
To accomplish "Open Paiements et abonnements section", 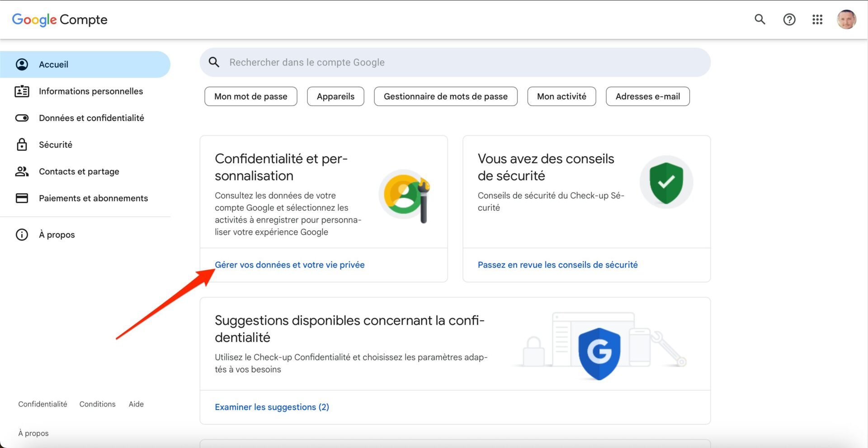I will (85, 198).
